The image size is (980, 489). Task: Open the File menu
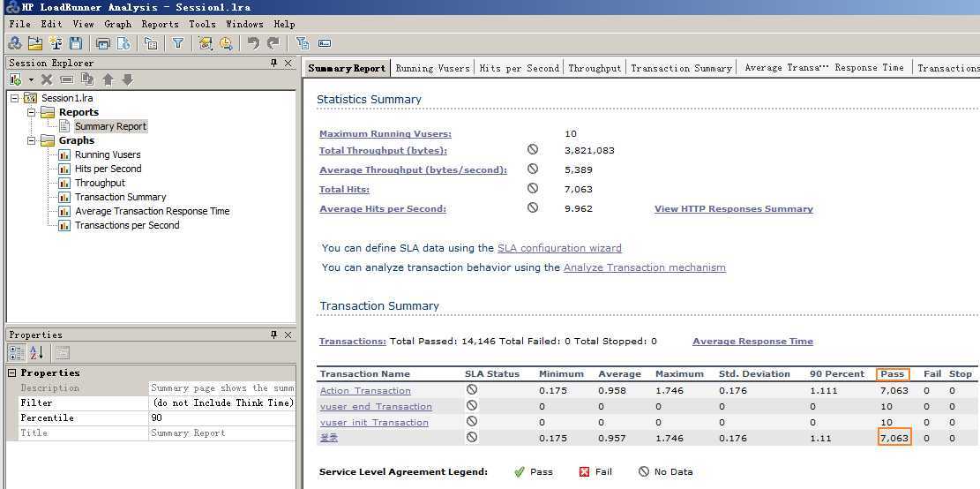[x=20, y=24]
